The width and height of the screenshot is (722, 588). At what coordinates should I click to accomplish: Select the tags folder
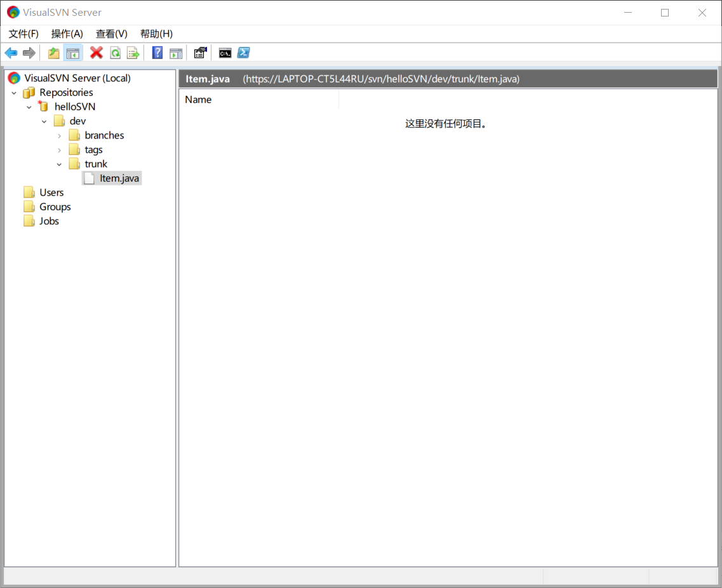tap(93, 150)
